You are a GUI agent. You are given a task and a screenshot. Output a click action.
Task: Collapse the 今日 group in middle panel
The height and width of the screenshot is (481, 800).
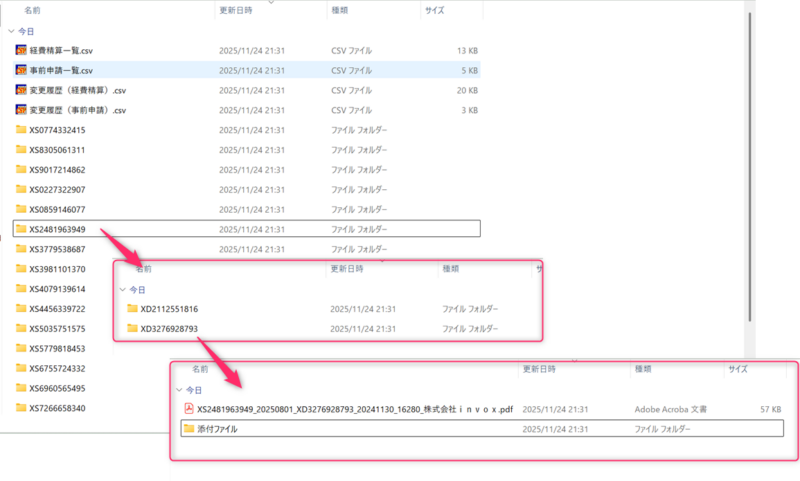pos(123,290)
